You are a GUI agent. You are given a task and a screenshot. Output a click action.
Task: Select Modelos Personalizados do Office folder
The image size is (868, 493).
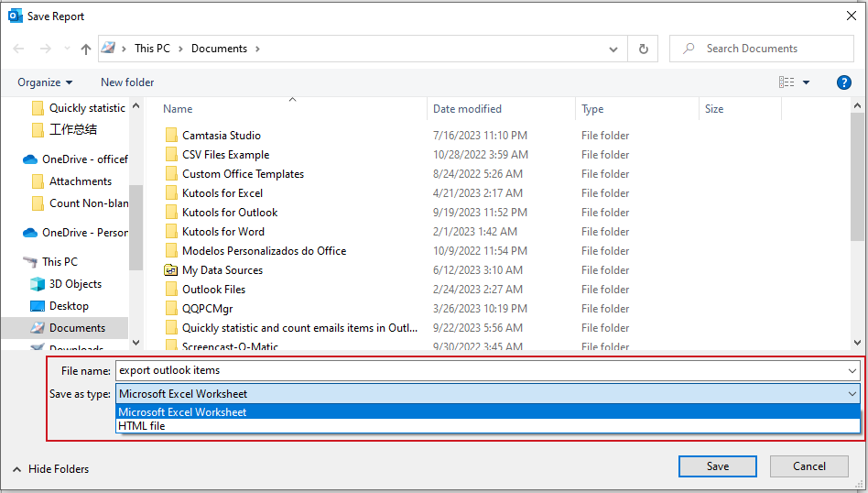264,251
